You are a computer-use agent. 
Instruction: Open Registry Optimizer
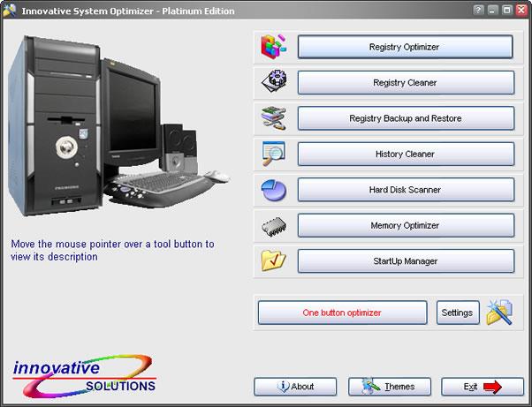pyautogui.click(x=405, y=47)
